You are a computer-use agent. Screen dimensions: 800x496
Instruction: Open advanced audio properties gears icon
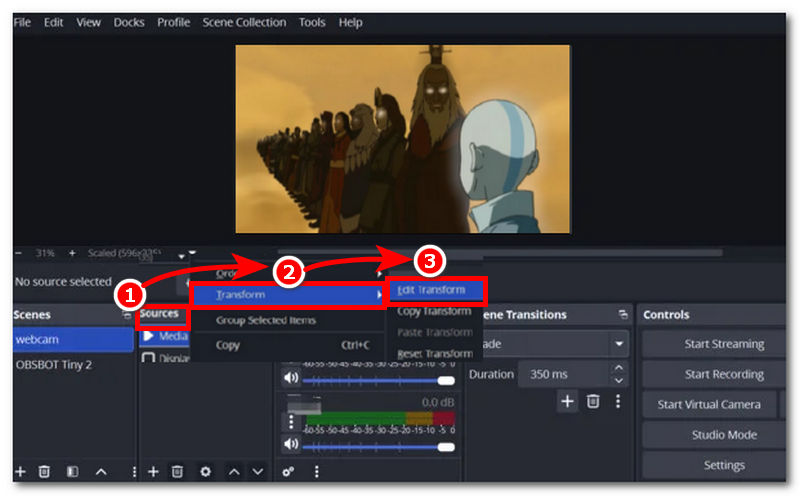288,472
